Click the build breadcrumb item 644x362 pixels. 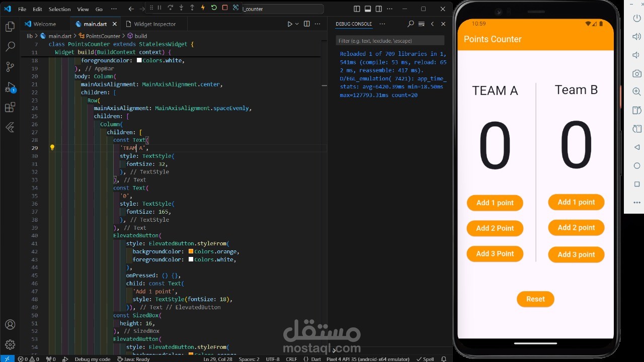(141, 36)
